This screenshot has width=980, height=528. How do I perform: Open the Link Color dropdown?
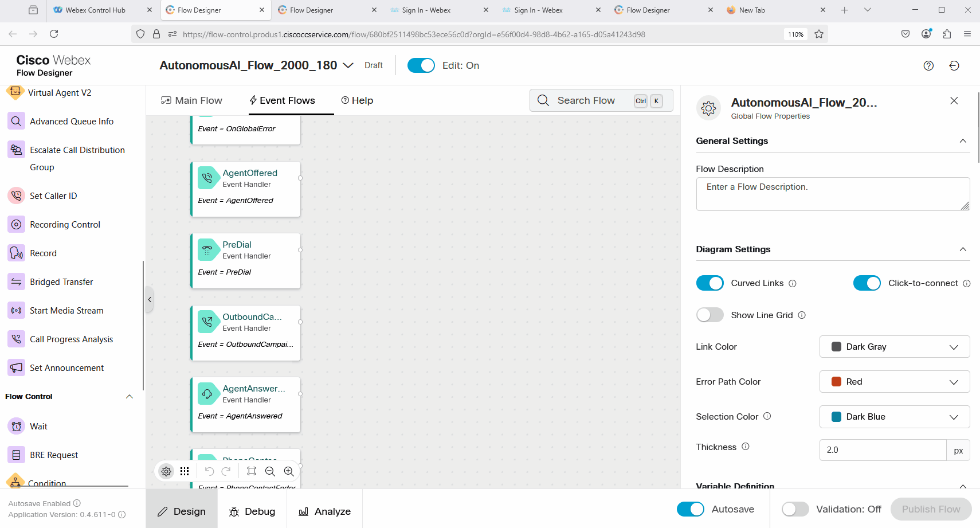pyautogui.click(x=894, y=347)
